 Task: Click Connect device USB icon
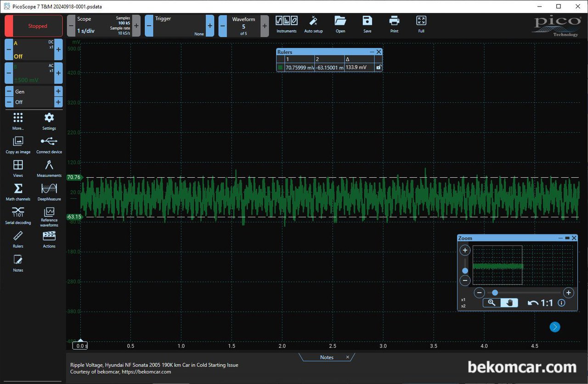(x=49, y=145)
